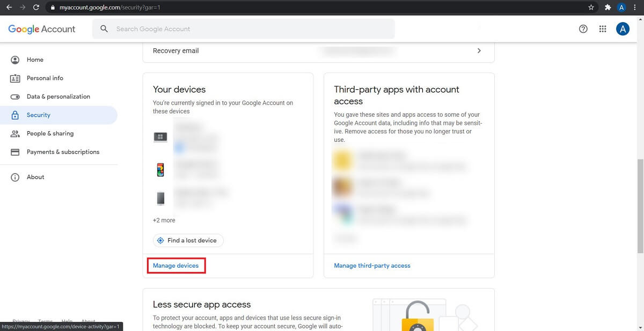Open the Chrome three-dot menu

click(x=635, y=8)
